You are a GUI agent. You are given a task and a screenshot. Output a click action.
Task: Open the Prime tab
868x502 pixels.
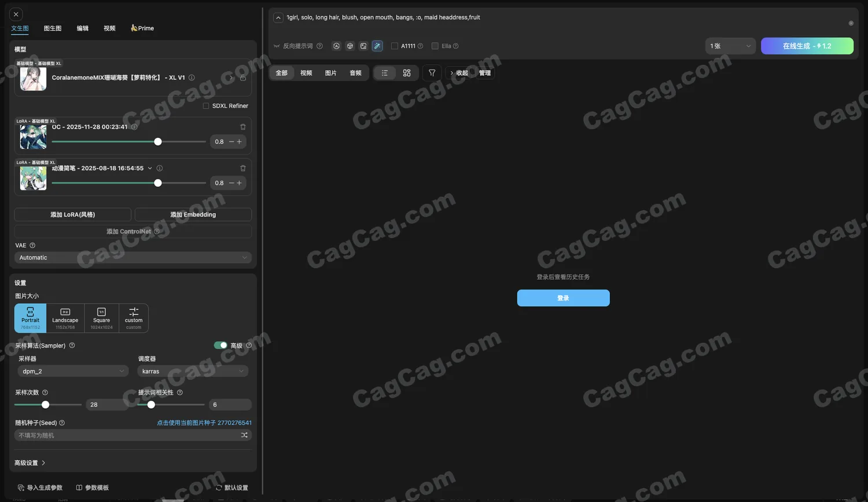coord(142,28)
